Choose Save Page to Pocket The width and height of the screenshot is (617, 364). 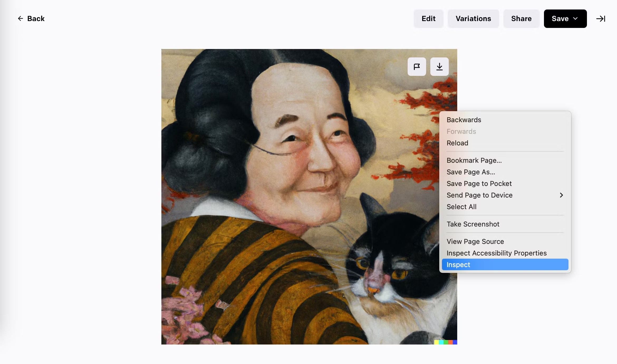pyautogui.click(x=479, y=184)
